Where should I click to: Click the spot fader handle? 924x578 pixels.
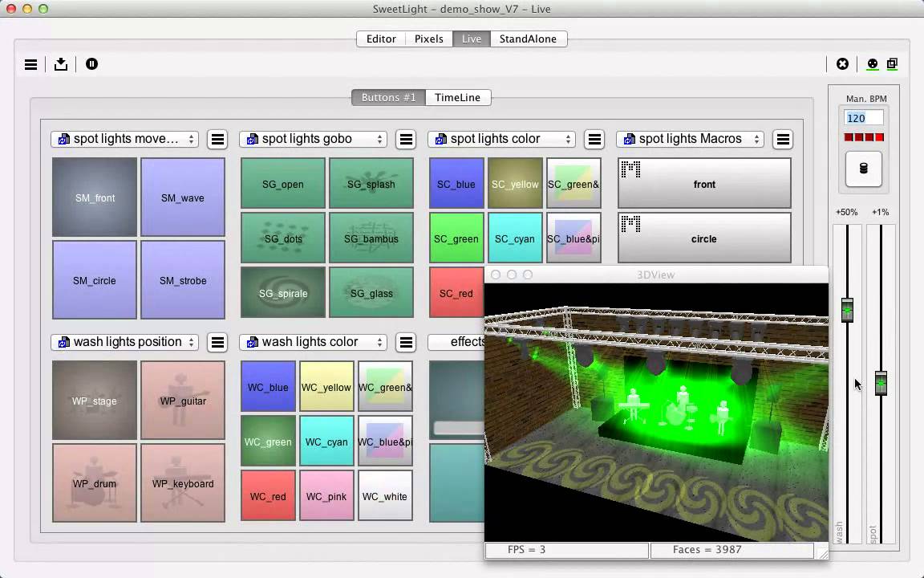(881, 383)
